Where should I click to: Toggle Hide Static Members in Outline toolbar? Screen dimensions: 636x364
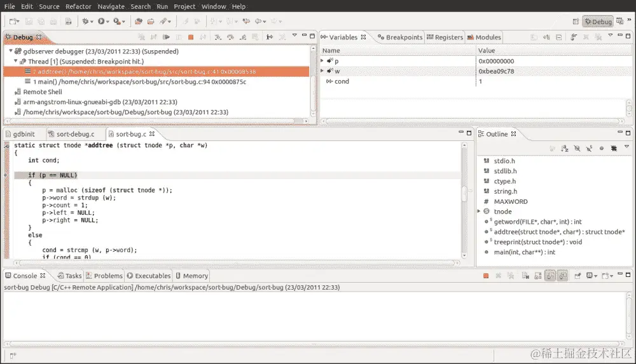click(590, 149)
